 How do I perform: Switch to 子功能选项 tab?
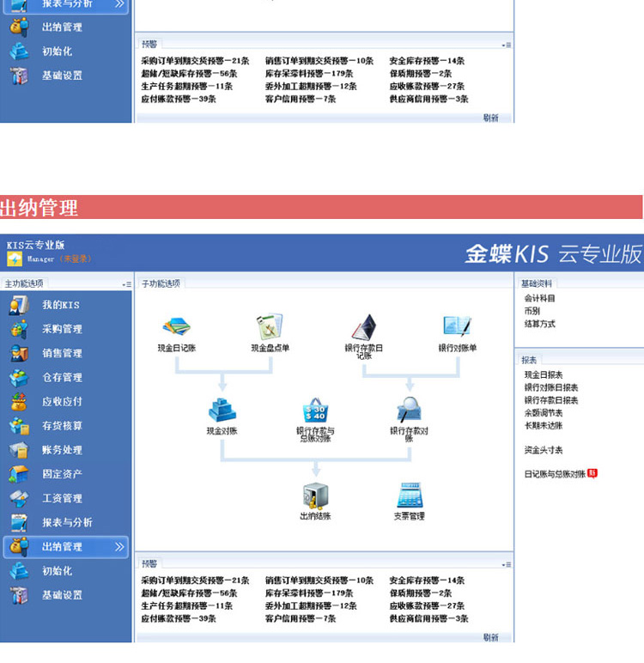tap(161, 283)
